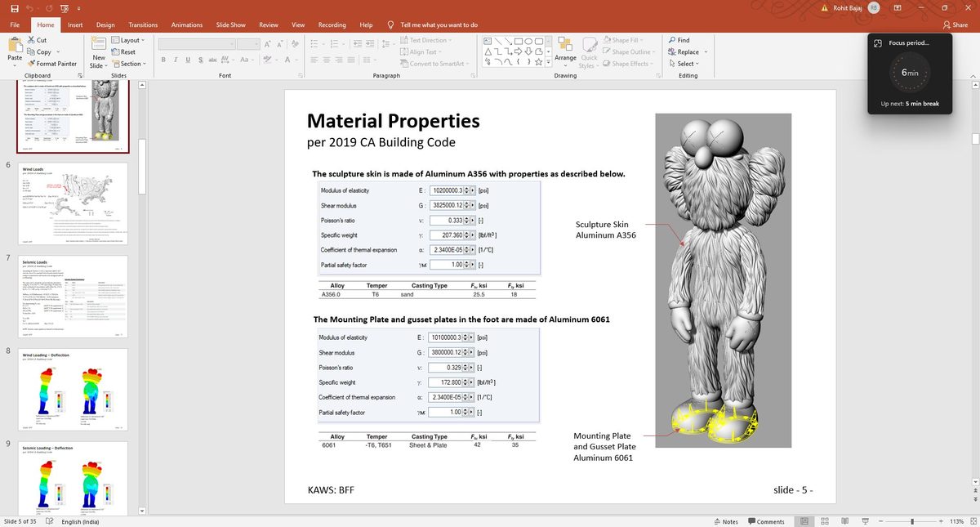The image size is (980, 527).
Task: Zoom in using the status bar plus control
Action: pyautogui.click(x=941, y=520)
